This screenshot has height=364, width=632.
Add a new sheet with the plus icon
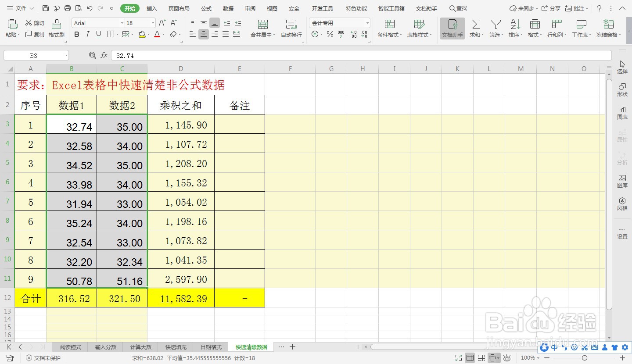click(292, 347)
